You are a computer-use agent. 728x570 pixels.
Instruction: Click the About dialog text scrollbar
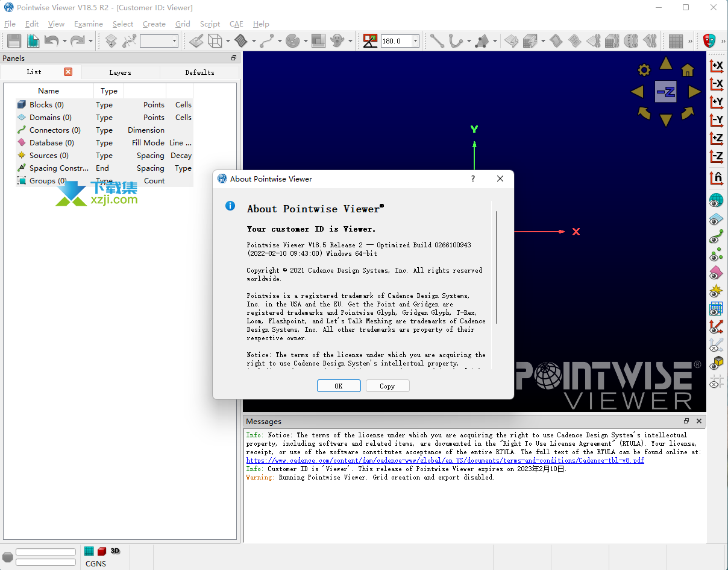click(x=497, y=267)
